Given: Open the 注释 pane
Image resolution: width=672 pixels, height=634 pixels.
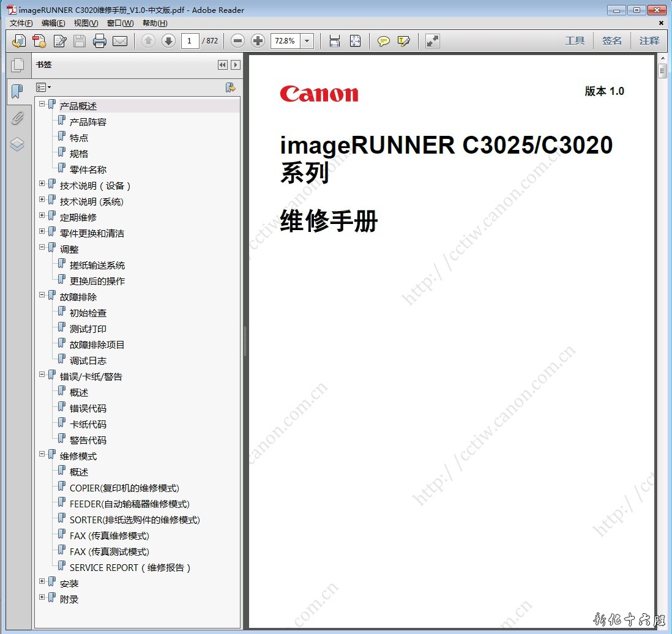Looking at the screenshot, I should coord(649,40).
